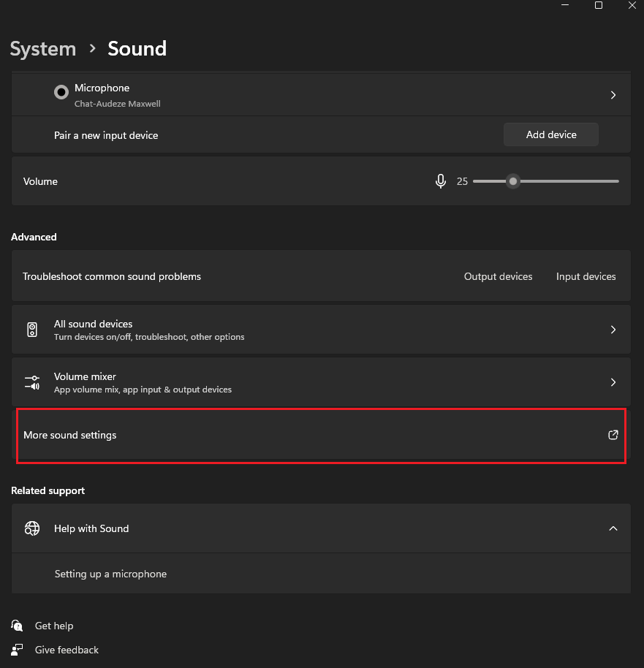Expand the Volume mixer settings
Image resolution: width=644 pixels, height=668 pixels.
coord(613,382)
